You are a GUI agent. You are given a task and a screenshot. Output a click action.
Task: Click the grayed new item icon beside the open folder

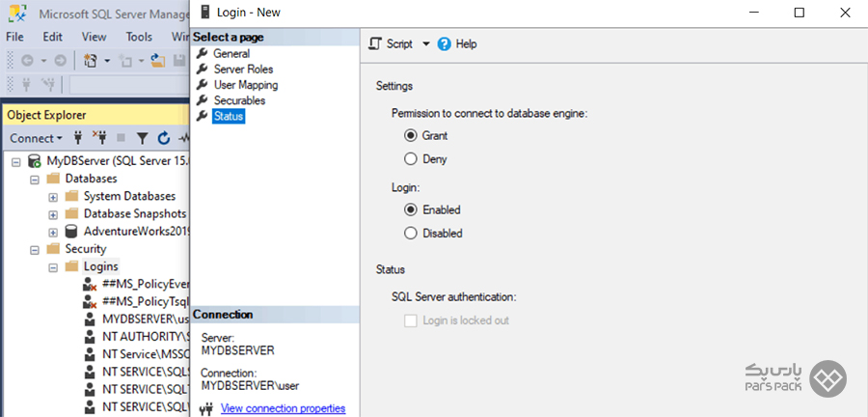(125, 61)
